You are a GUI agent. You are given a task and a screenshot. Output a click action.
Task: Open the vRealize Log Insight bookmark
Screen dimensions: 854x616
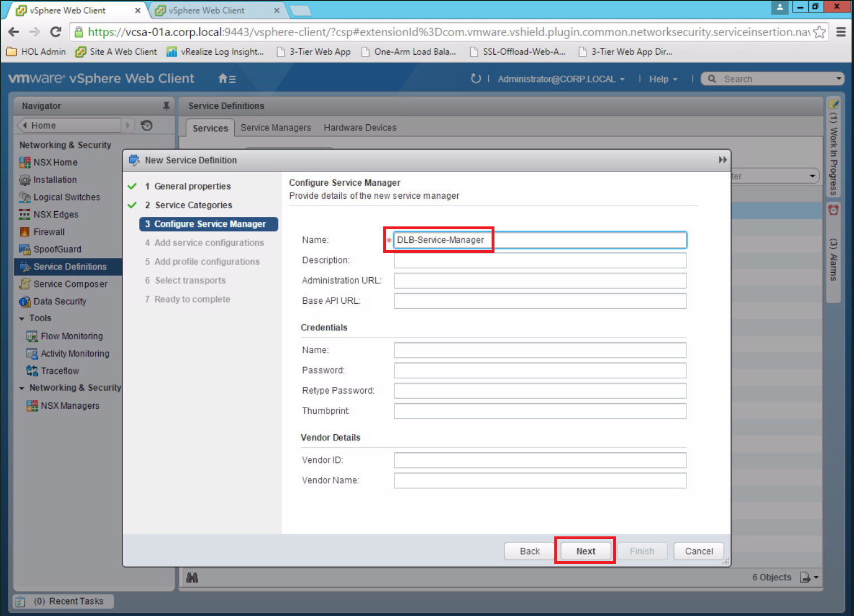(215, 51)
